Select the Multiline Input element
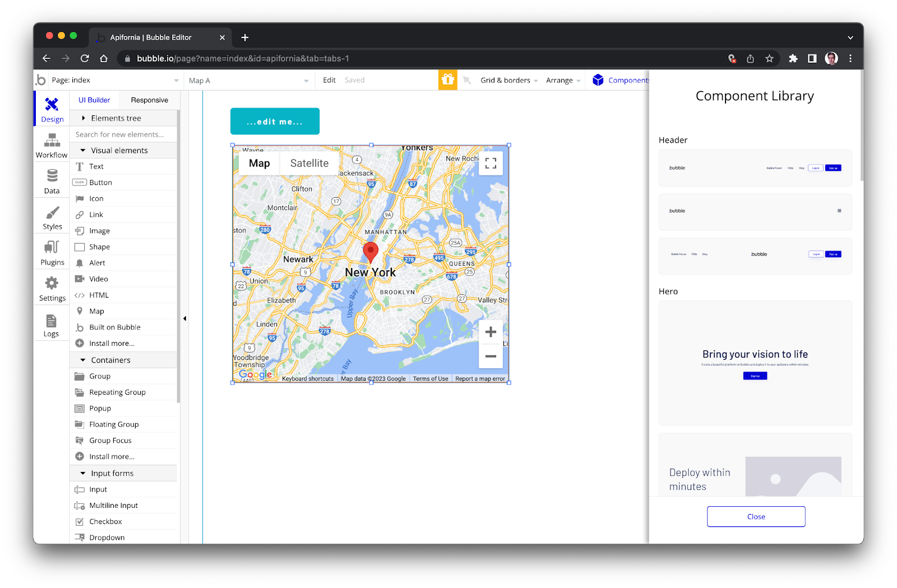The height and width of the screenshot is (588, 897). 124,506
